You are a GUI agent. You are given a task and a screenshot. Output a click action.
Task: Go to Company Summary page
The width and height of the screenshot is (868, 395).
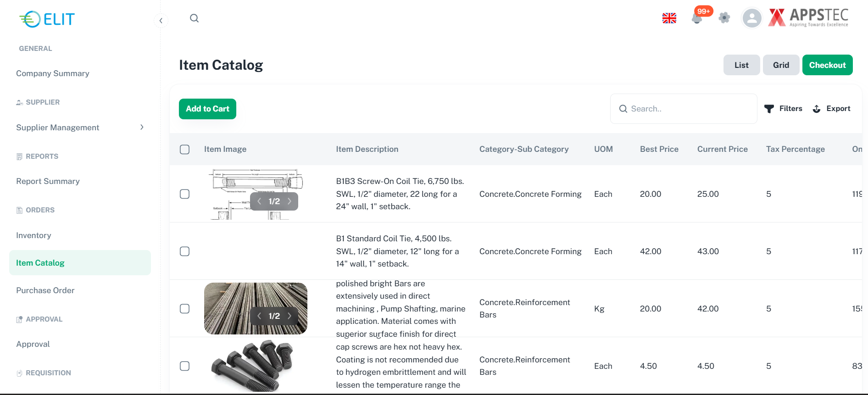53,73
